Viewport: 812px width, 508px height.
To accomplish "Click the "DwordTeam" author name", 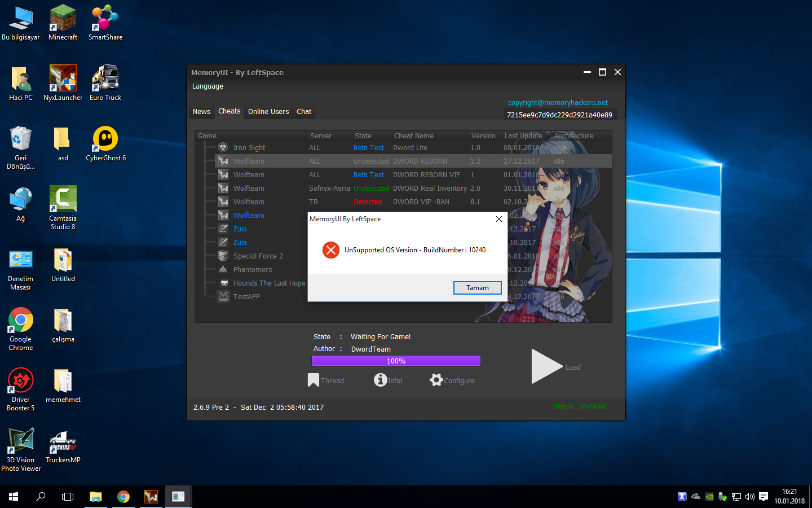I will click(371, 349).
